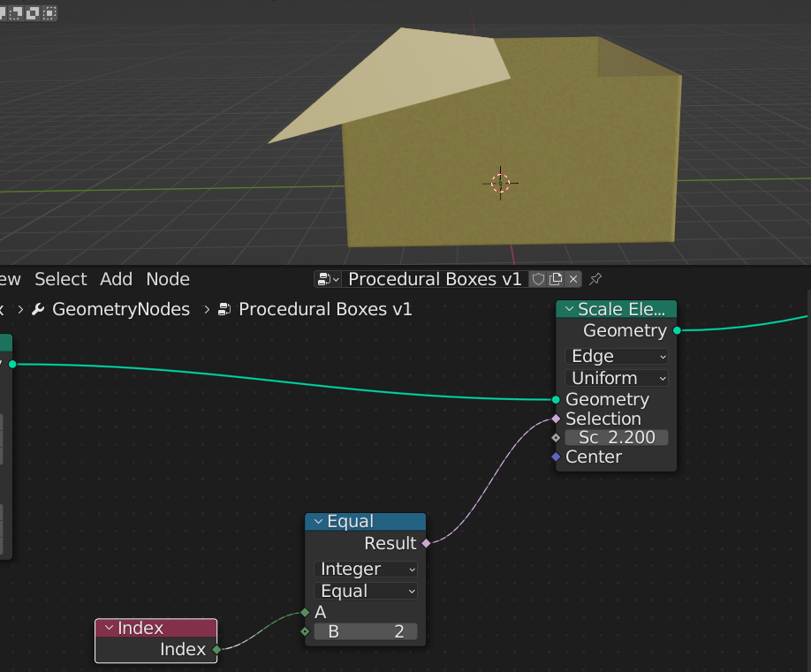Viewport: 811px width, 672px height.
Task: Open the Uniform scale mode dropdown
Action: [617, 379]
